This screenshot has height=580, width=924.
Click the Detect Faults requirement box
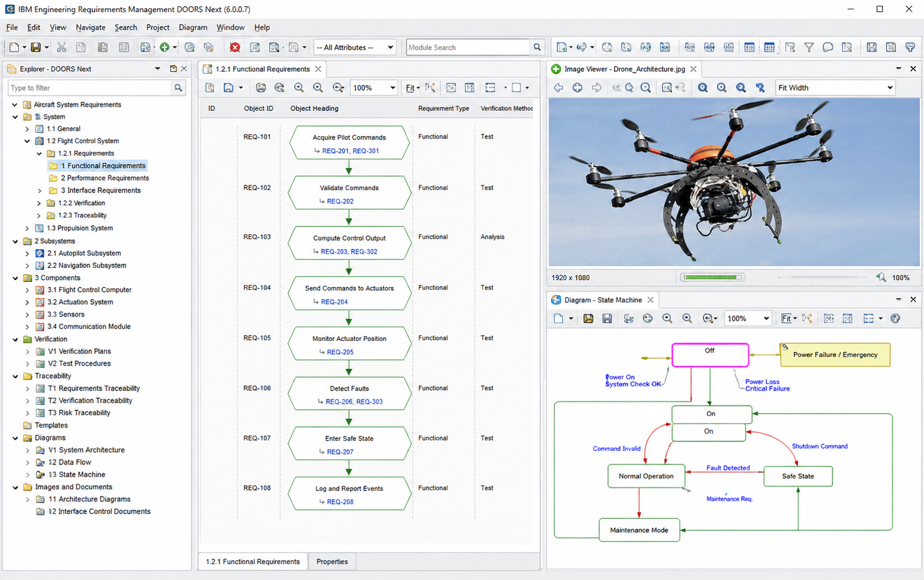349,393
